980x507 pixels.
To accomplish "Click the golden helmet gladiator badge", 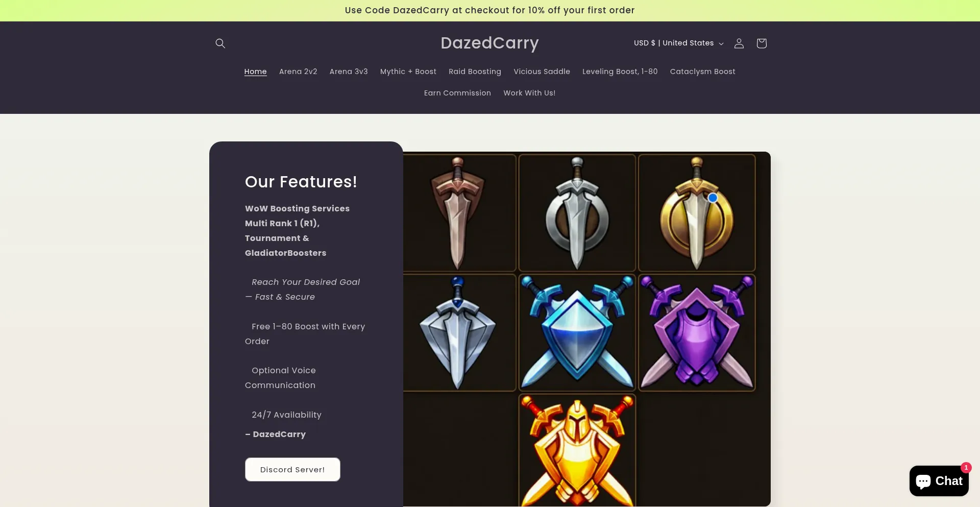I will (x=577, y=450).
